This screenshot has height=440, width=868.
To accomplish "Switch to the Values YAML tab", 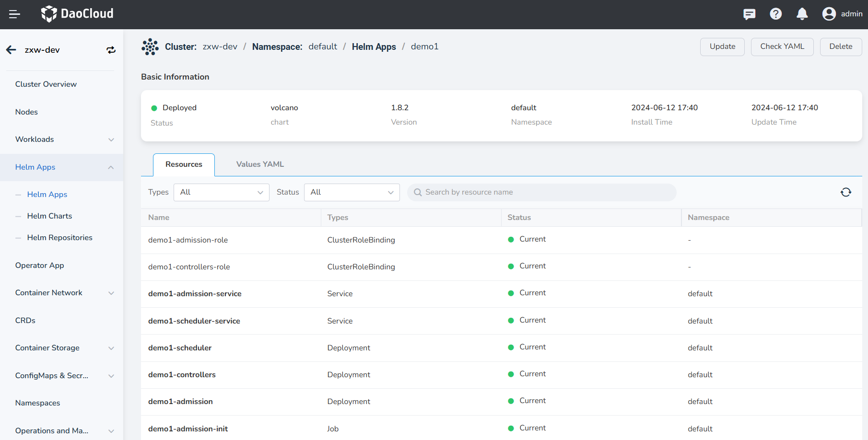I will [x=260, y=164].
